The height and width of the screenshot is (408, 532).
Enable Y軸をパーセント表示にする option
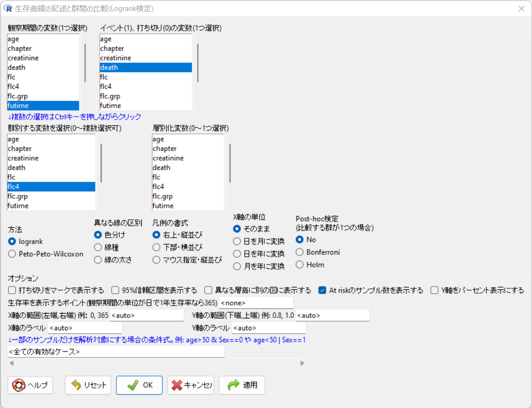pyautogui.click(x=433, y=290)
